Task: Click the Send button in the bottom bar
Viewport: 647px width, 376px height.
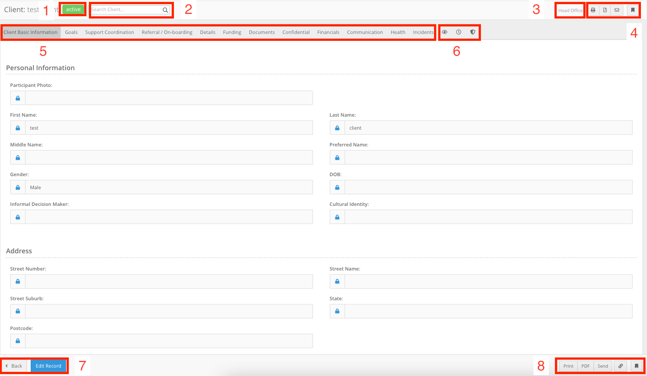Action: (603, 366)
